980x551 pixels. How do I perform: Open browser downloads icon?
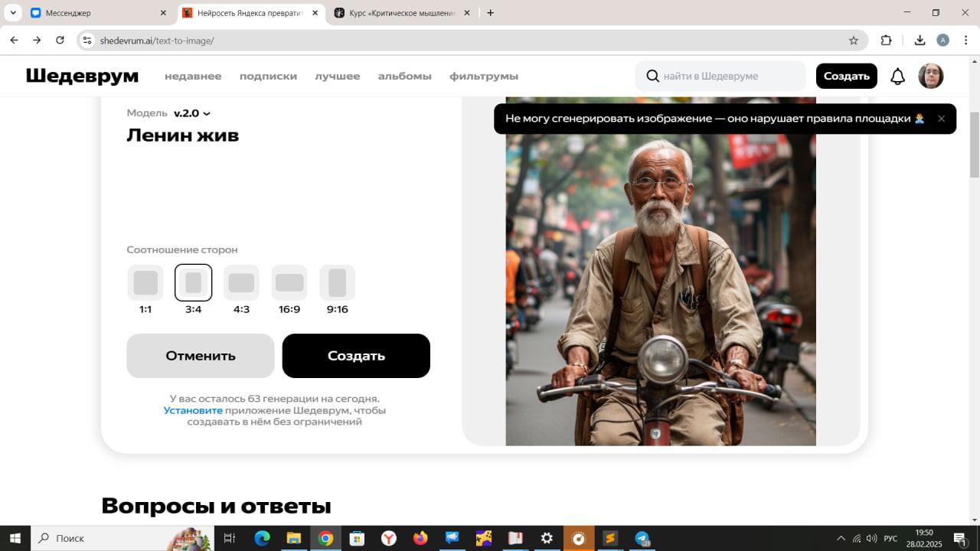(920, 41)
